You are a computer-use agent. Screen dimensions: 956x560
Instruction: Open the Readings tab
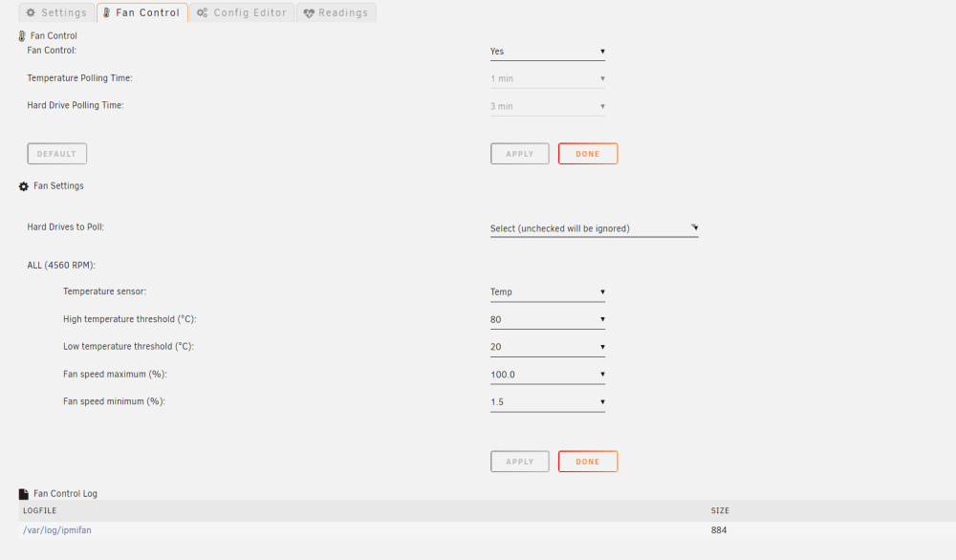(x=336, y=12)
